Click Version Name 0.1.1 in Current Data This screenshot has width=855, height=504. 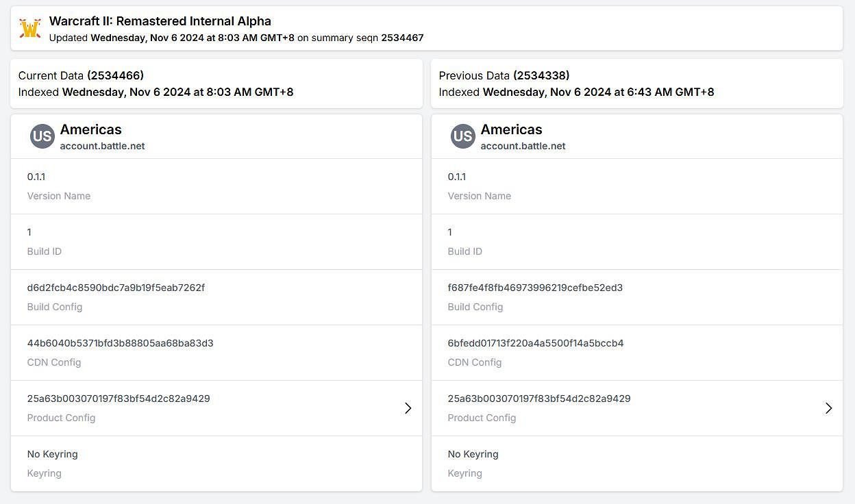36,177
